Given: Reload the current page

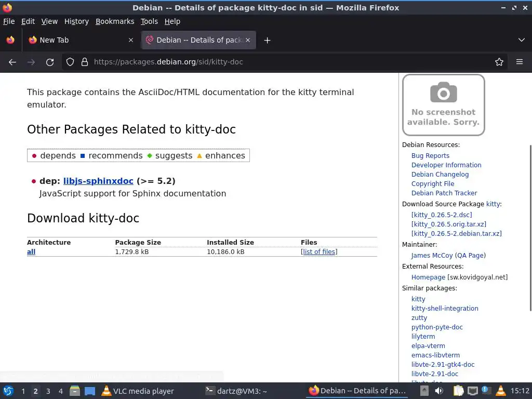Looking at the screenshot, I should point(50,62).
